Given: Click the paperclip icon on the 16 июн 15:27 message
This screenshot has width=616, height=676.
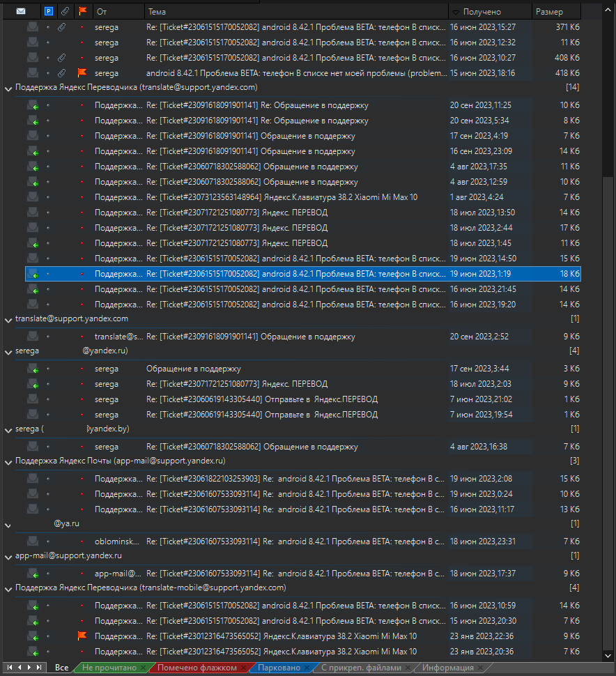Looking at the screenshot, I should 62,27.
